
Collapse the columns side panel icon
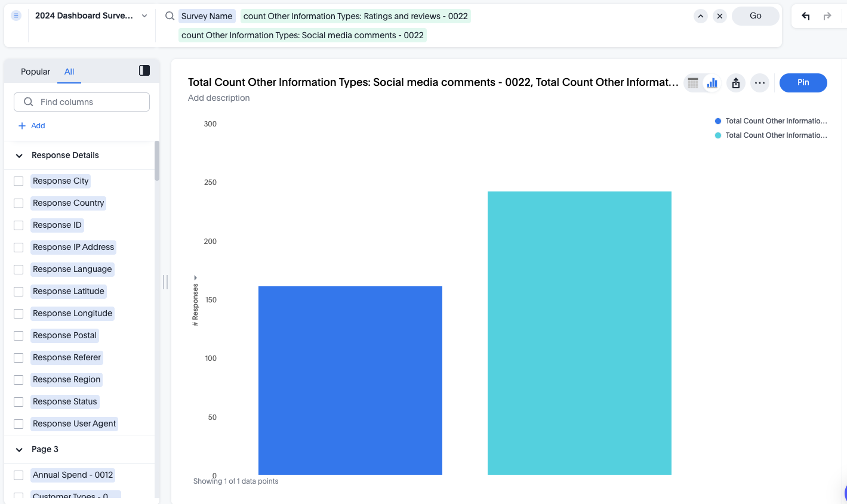point(144,70)
